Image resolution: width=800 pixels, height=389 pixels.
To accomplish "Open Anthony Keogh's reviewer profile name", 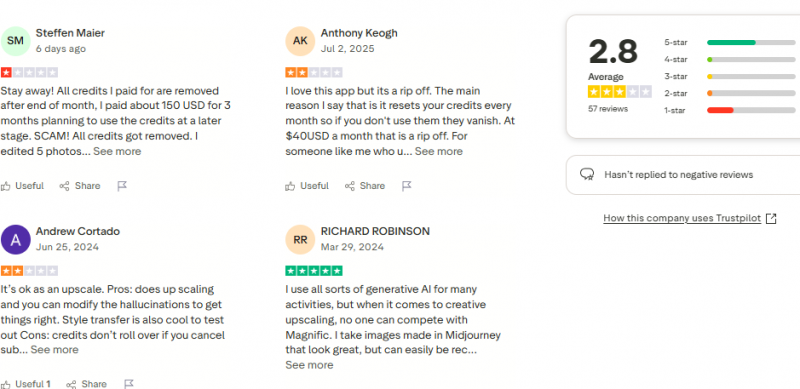I will [x=359, y=33].
